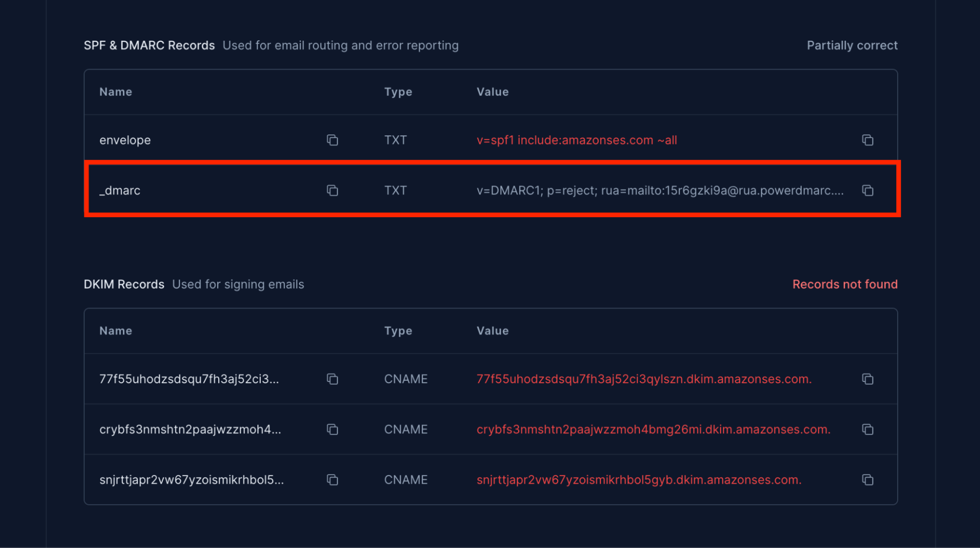Click the snjrttjapr2vw dkim.amazonses.com value text
The width and height of the screenshot is (980, 548).
pyautogui.click(x=639, y=480)
